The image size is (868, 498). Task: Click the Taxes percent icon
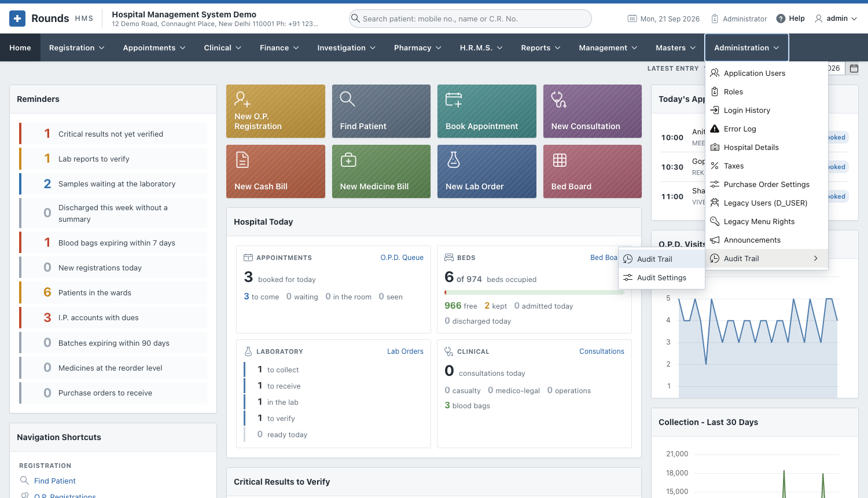coord(715,166)
